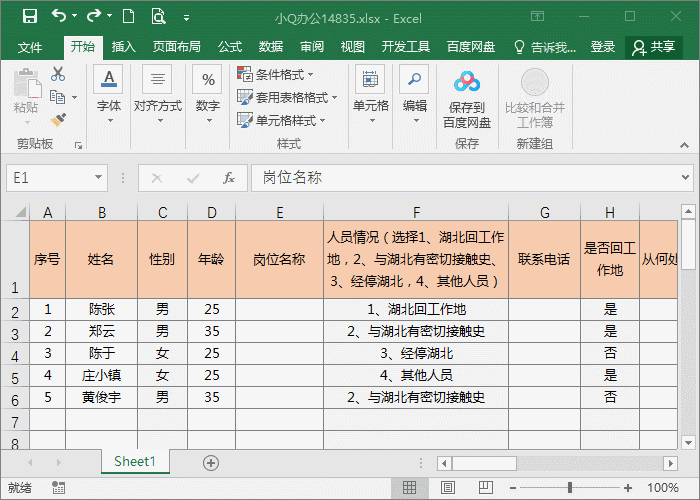
Task: Open the 编辑 editing group
Action: pyautogui.click(x=415, y=95)
